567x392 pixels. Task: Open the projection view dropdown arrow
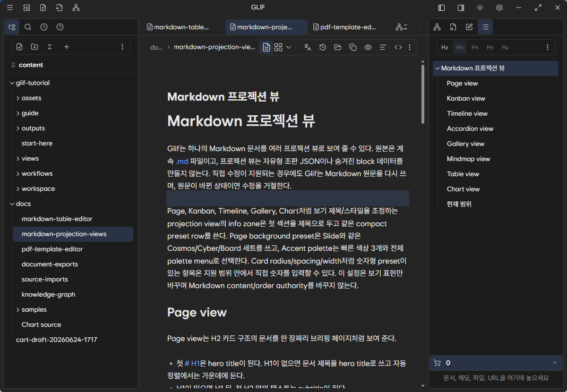coord(289,47)
